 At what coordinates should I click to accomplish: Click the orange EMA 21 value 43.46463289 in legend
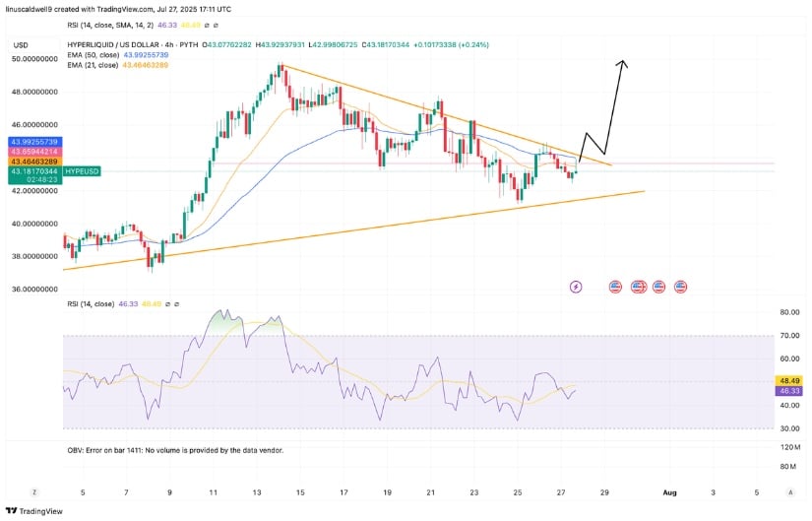[x=145, y=65]
